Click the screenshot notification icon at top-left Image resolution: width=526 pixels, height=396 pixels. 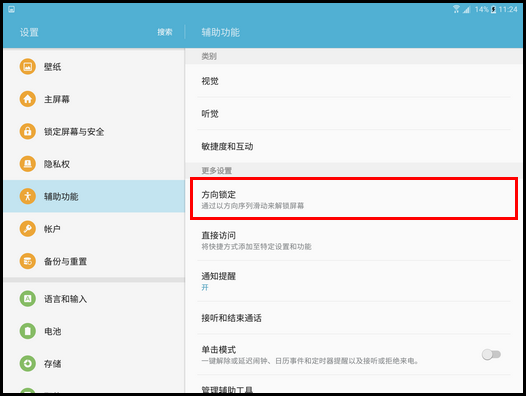(x=11, y=9)
